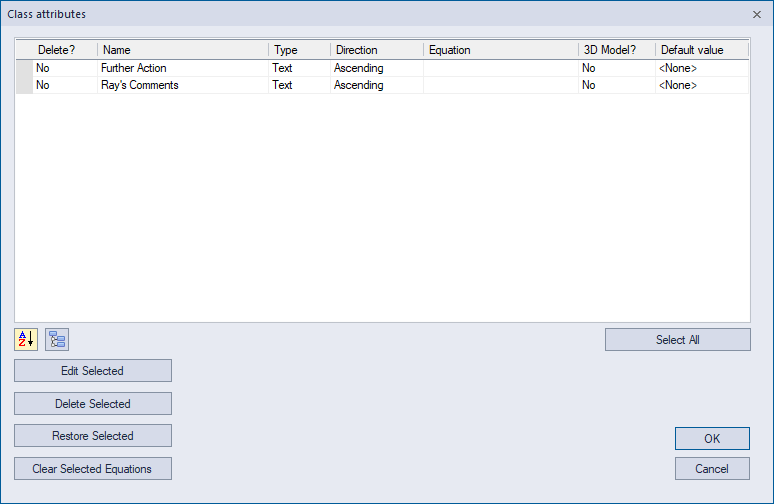Click the Default value column header
Viewport: 774px width, 504px height.
pos(702,50)
